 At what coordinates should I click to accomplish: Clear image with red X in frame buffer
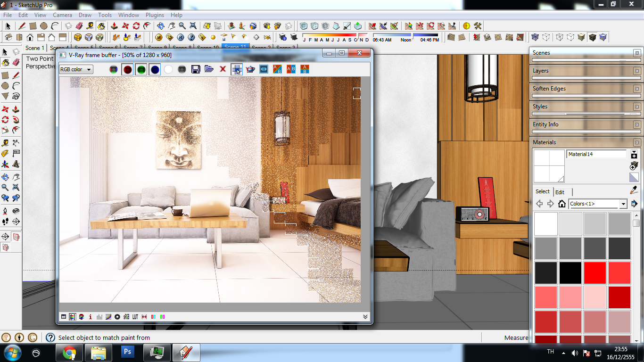pyautogui.click(x=223, y=69)
